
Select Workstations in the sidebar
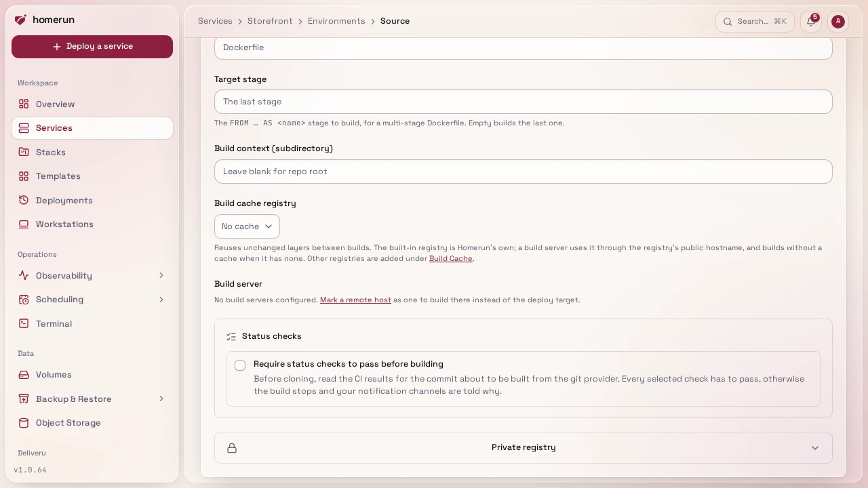92,224
